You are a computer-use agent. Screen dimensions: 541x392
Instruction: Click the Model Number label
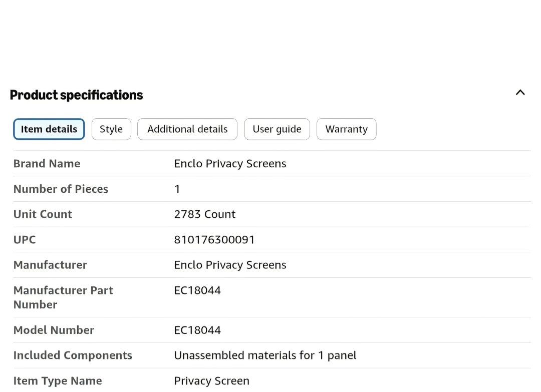coord(54,330)
